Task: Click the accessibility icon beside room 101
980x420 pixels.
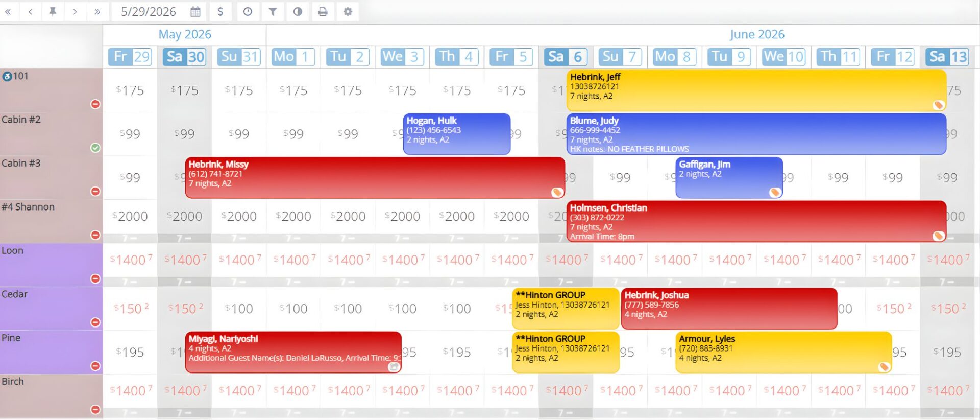Action: [x=7, y=77]
